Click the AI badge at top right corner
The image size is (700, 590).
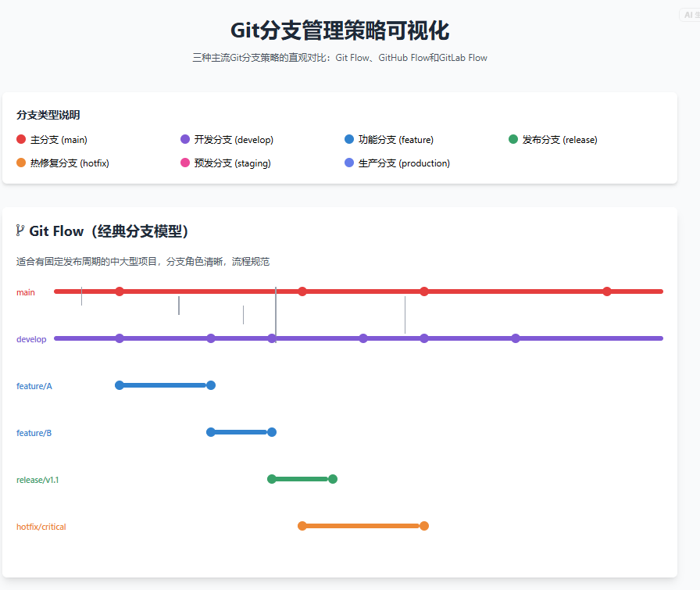pos(690,15)
